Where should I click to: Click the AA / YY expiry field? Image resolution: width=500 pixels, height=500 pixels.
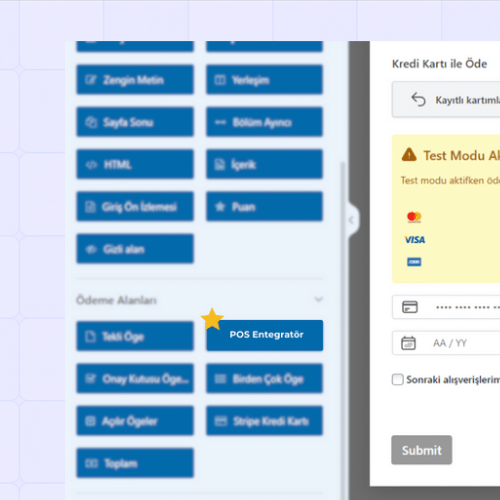coord(446,343)
